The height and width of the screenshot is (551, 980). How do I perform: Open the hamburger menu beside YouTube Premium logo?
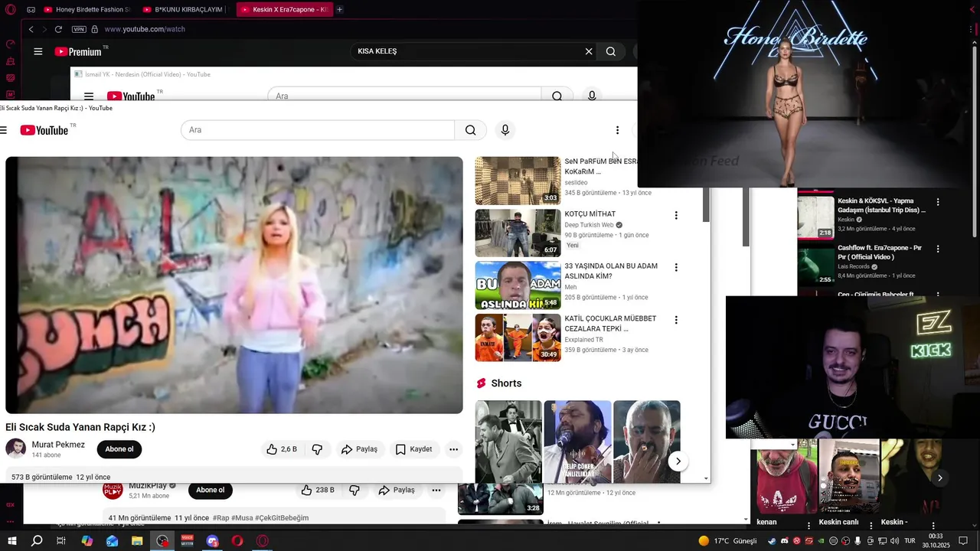[38, 51]
